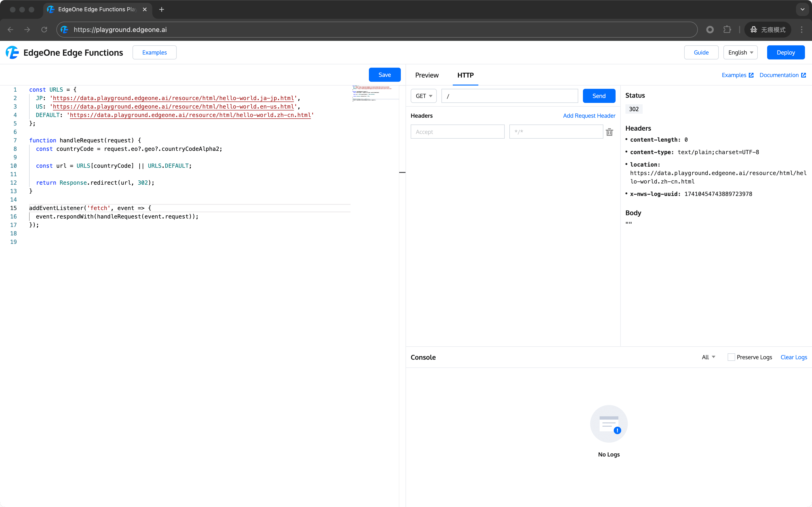Click the countryCodeAlpha2 line in editor
This screenshot has width=812, height=507.
point(129,149)
